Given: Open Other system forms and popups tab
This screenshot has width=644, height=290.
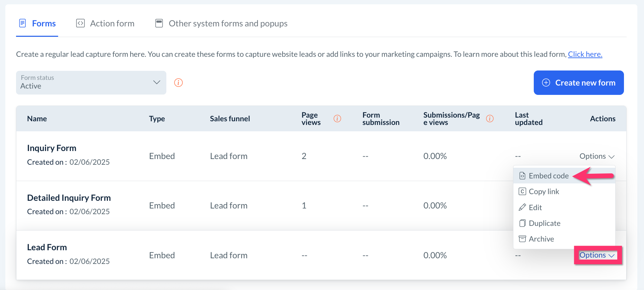Looking at the screenshot, I should (x=228, y=23).
